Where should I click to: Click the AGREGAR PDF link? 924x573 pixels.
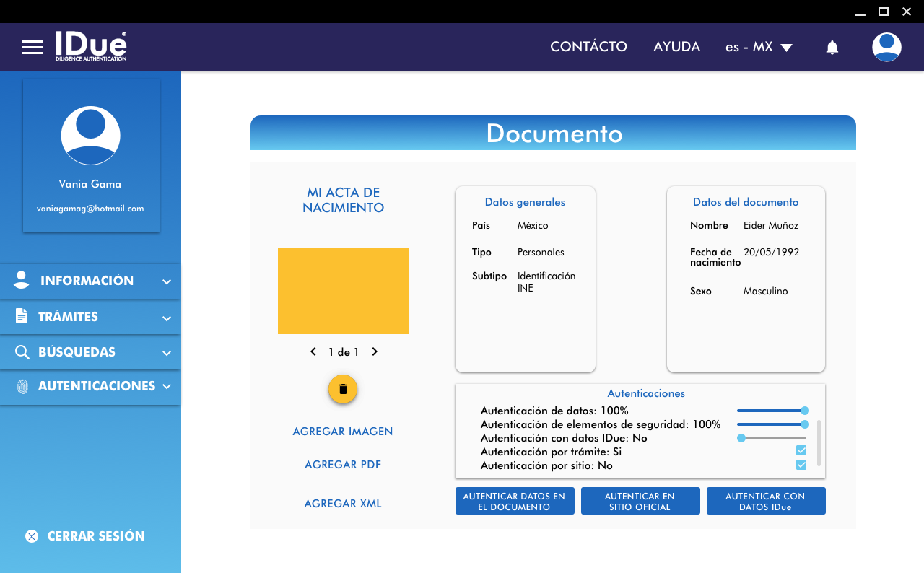click(343, 465)
